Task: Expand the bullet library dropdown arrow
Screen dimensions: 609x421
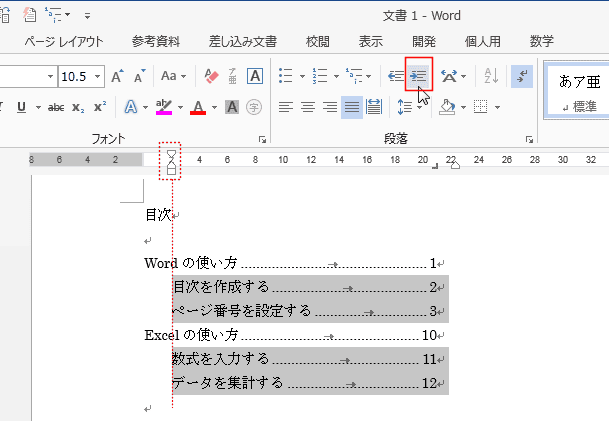Action: click(302, 76)
